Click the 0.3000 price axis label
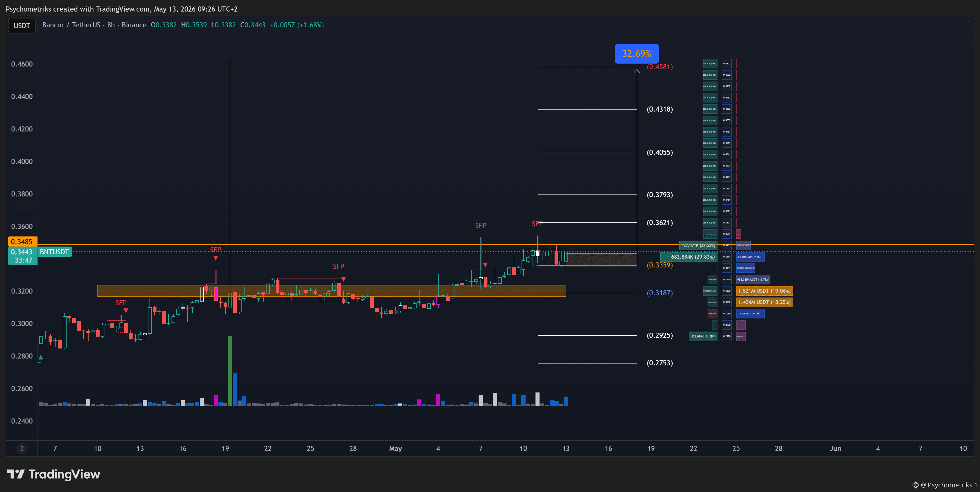980x492 pixels. pos(22,324)
